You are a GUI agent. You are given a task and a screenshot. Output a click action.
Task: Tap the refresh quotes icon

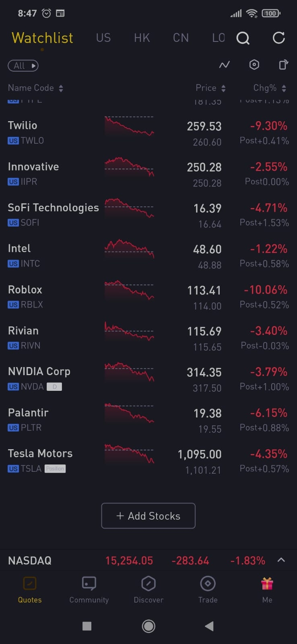pos(278,38)
